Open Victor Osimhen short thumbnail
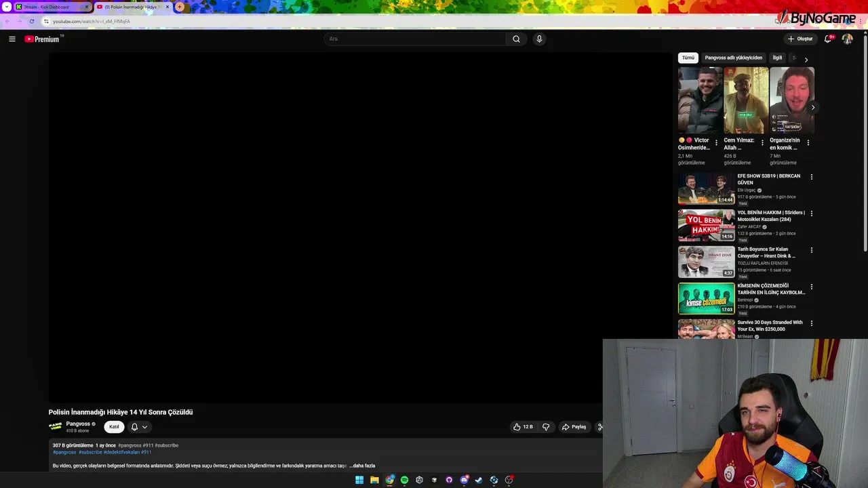This screenshot has width=868, height=488. (701, 100)
